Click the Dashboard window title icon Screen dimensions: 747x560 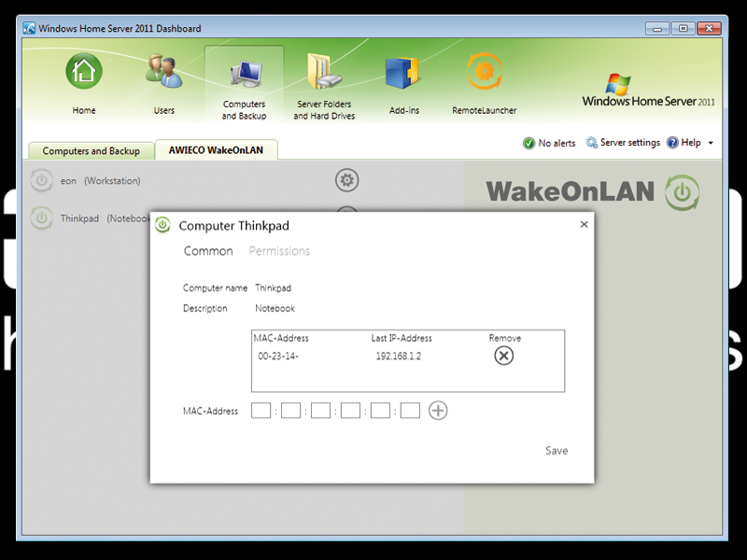(x=29, y=28)
